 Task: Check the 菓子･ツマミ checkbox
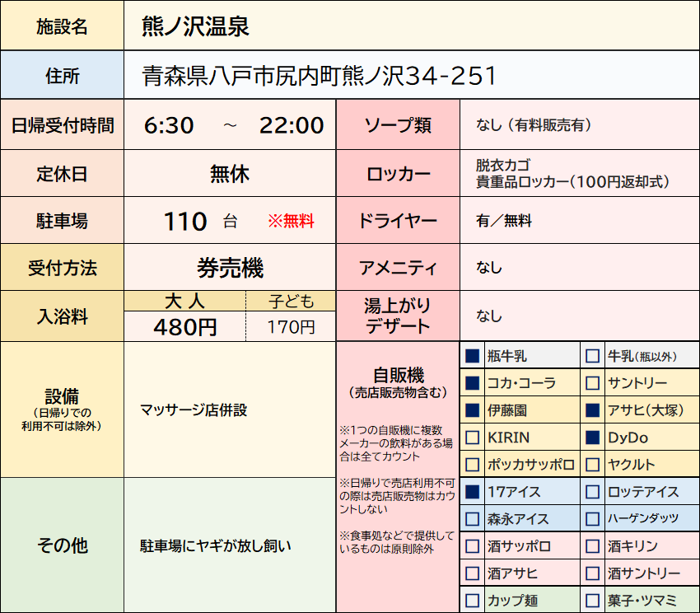click(x=592, y=600)
